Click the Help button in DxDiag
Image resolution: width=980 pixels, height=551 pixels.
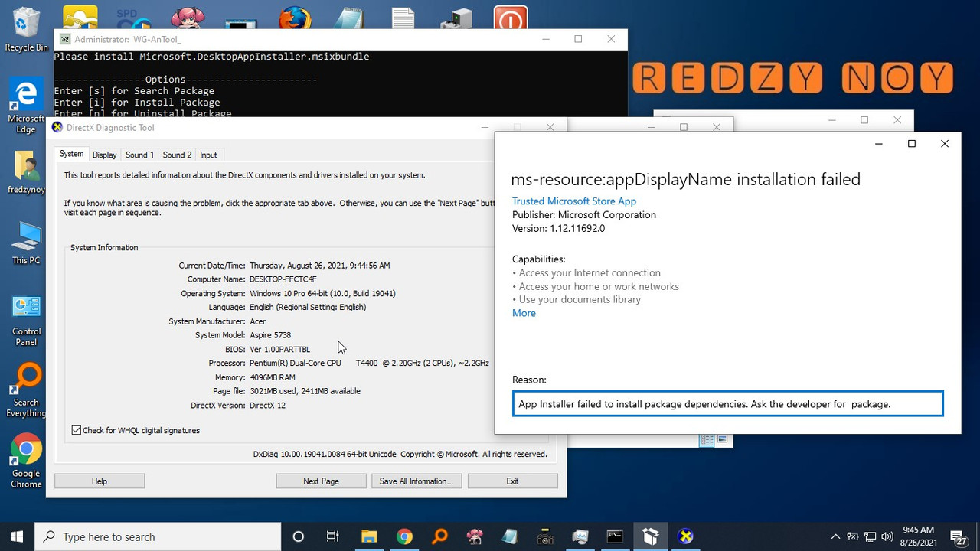(x=100, y=481)
